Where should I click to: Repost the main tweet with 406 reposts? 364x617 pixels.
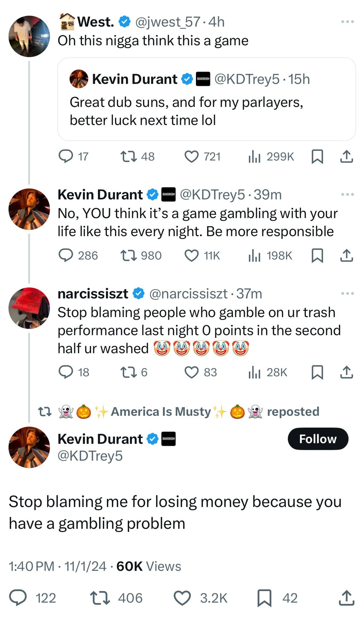click(100, 598)
